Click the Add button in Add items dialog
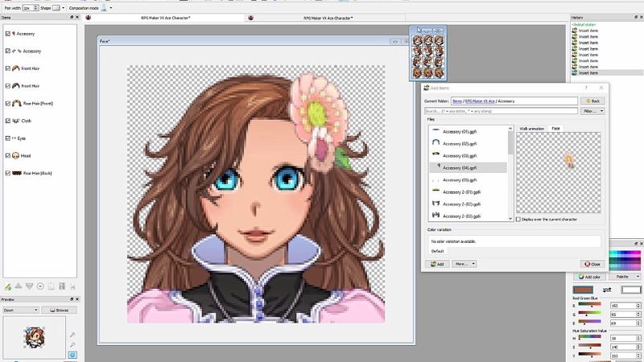The height and width of the screenshot is (362, 644). 437,264
